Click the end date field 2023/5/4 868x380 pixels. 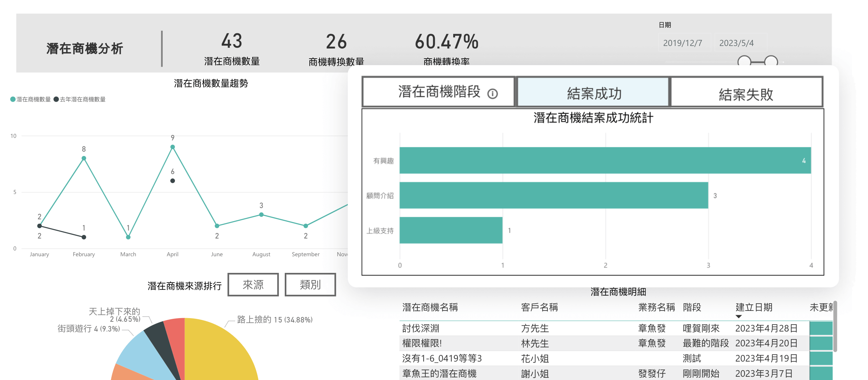[x=737, y=43]
